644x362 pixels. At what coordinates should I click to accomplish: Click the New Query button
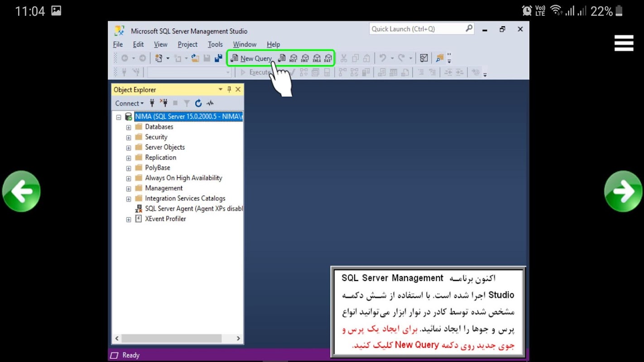coord(251,58)
